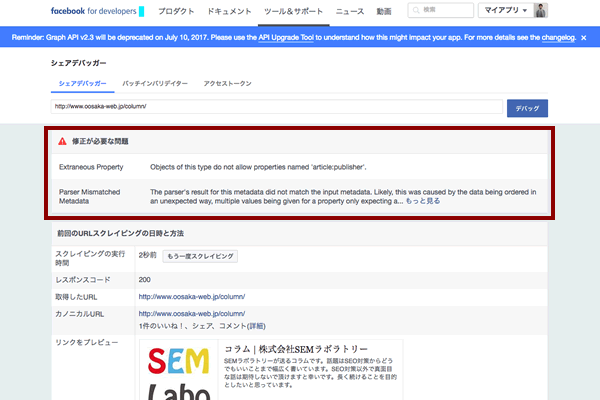The image size is (600, 400).
Task: Open the マイアプリ dropdown
Action: pos(505,10)
